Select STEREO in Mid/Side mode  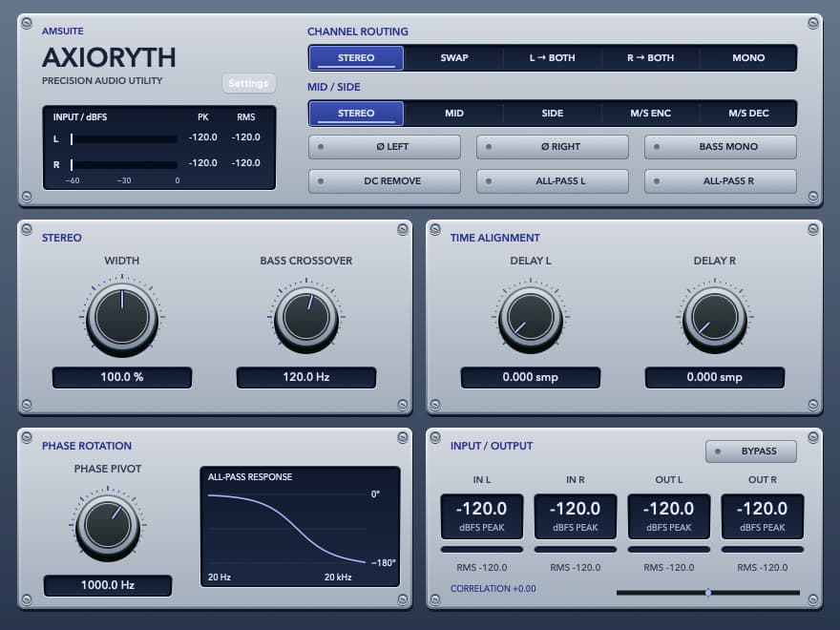(356, 113)
